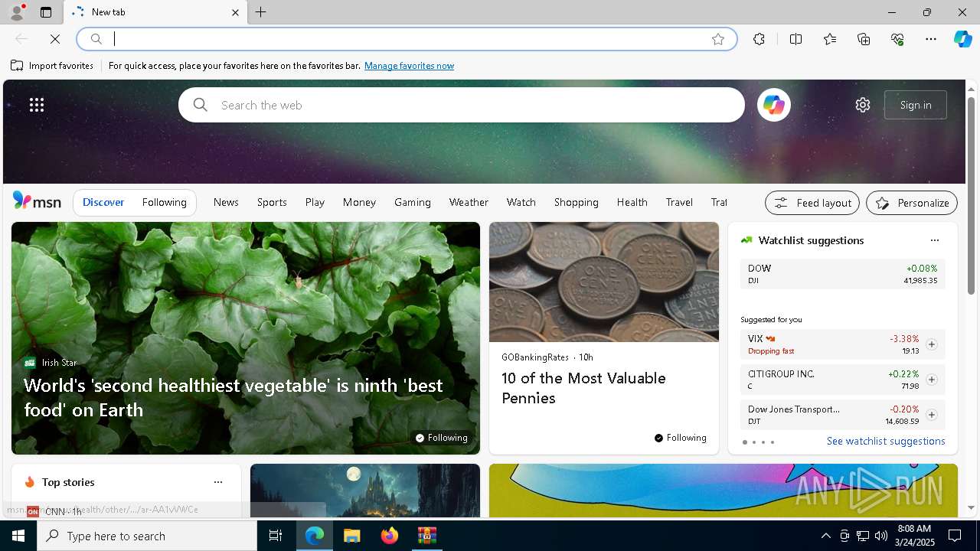
Task: Open Copilot sidebar icon
Action: coord(962,39)
